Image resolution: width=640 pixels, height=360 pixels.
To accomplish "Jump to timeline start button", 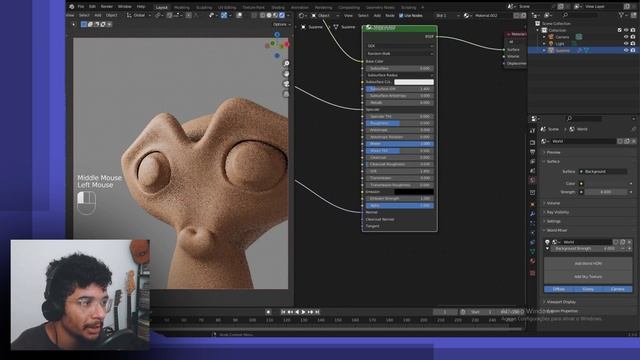I will point(283,312).
